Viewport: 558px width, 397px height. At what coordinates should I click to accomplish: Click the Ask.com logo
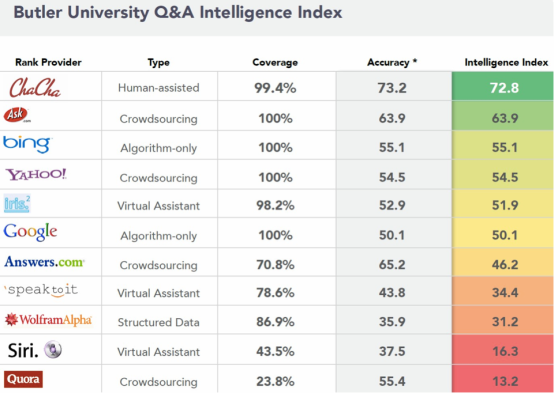[16, 115]
